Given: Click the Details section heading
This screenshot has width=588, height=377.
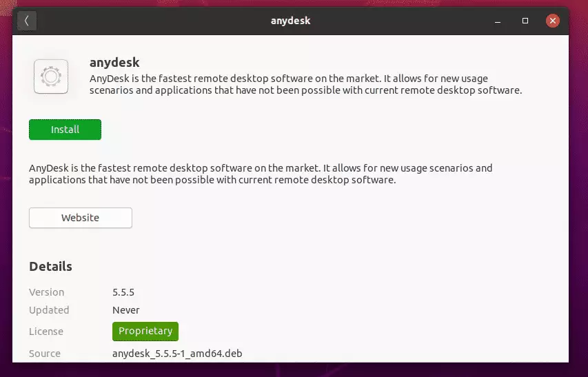Looking at the screenshot, I should coord(50,267).
